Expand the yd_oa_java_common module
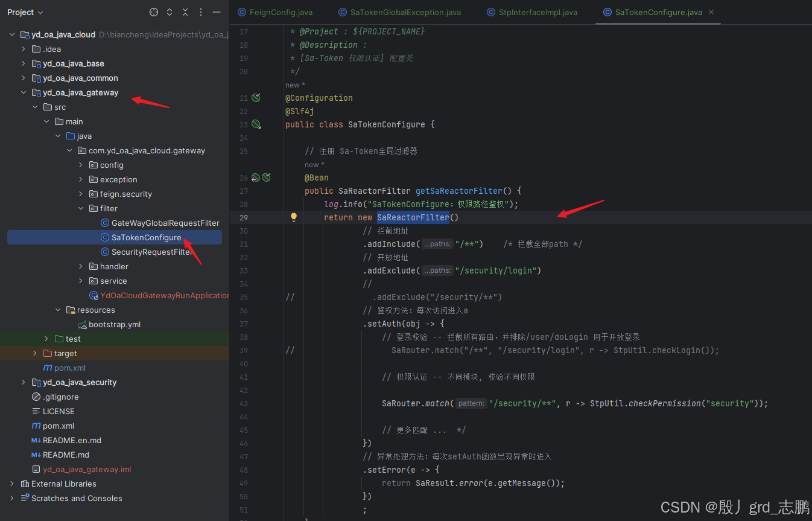The width and height of the screenshot is (812, 521). [x=24, y=78]
